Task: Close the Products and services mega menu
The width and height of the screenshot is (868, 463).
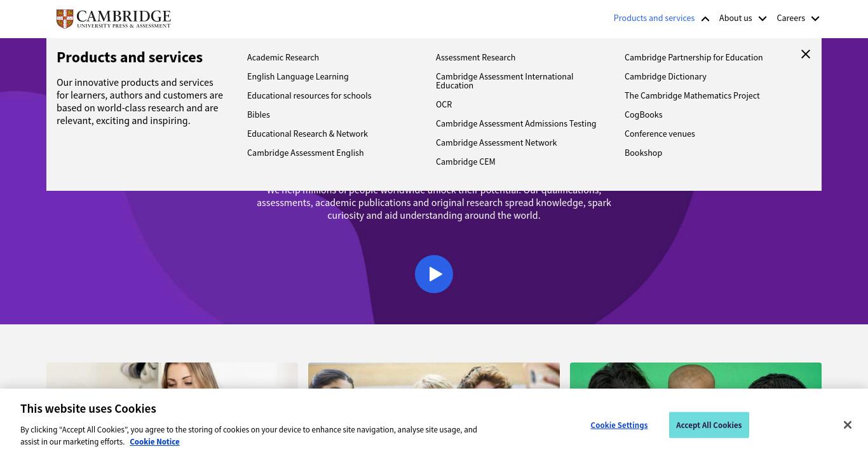Action: [x=806, y=54]
